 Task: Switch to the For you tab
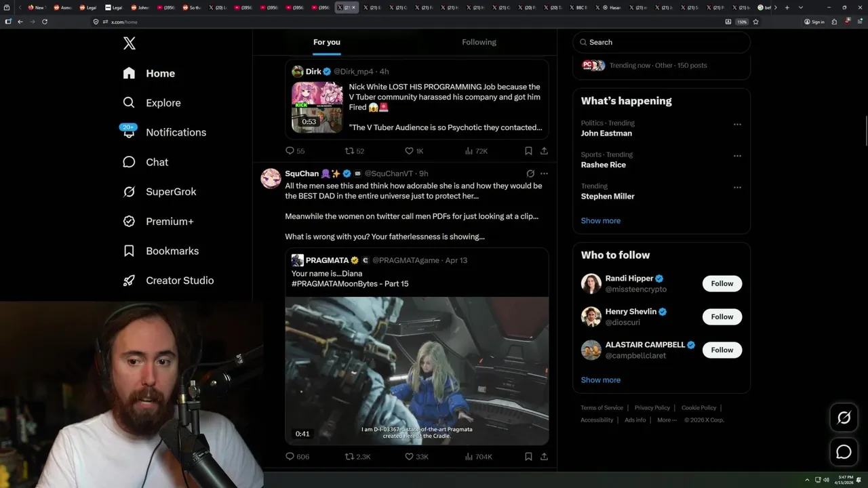click(x=327, y=42)
